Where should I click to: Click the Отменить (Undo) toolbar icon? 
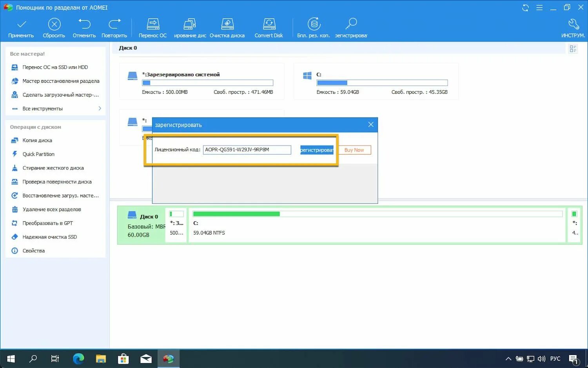pos(84,28)
